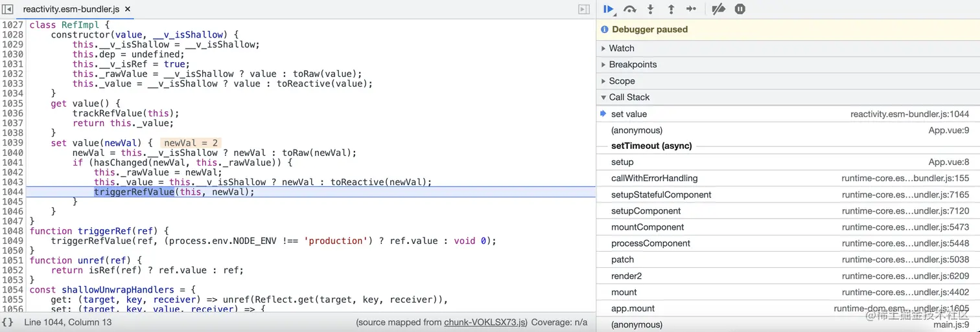Click the App.vue:8 location

949,162
